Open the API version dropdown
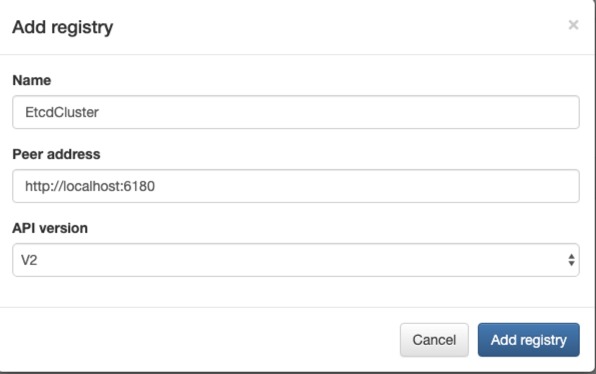The height and width of the screenshot is (374, 596). [x=296, y=260]
